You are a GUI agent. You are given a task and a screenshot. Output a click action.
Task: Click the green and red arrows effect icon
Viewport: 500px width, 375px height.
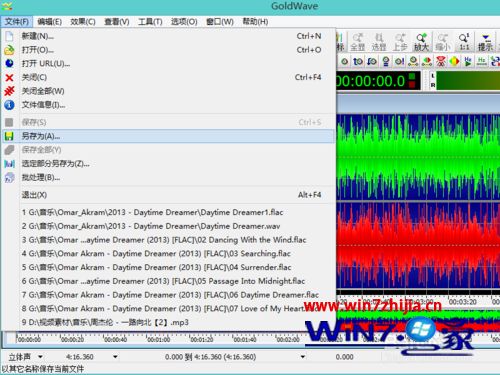click(x=427, y=61)
